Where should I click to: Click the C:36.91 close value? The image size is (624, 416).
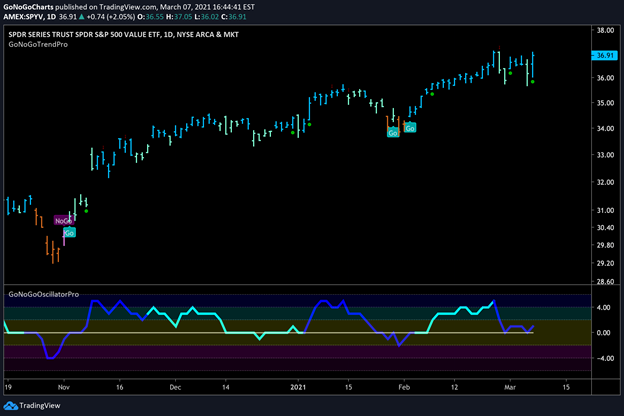pyautogui.click(x=234, y=17)
